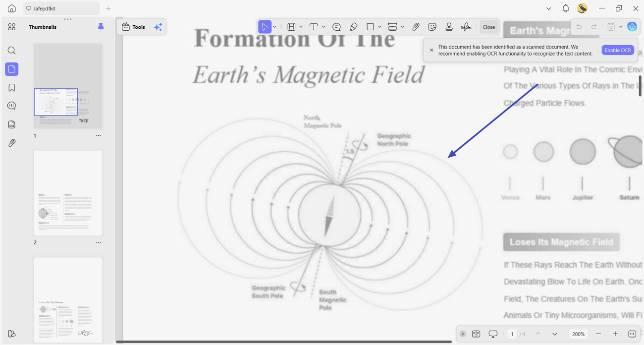Screen dimensions: 644x345
Task: Attach a file with the paperclip tool
Action: (x=416, y=27)
